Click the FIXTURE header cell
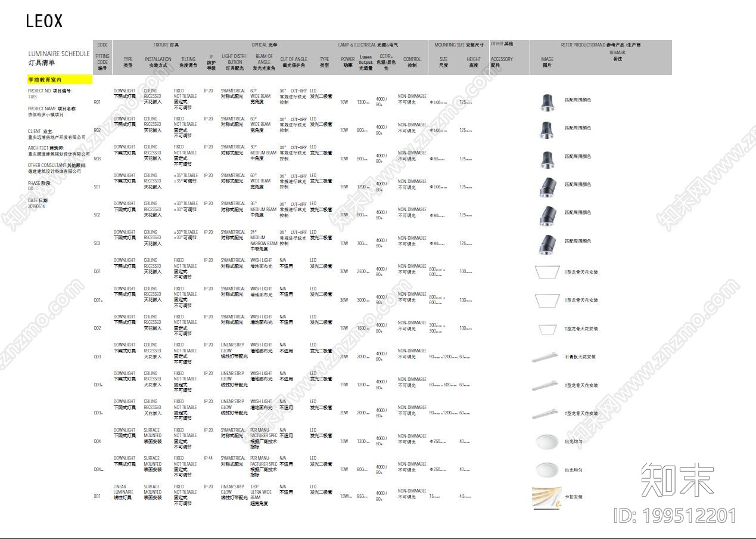This screenshot has height=539, width=756. [x=166, y=45]
